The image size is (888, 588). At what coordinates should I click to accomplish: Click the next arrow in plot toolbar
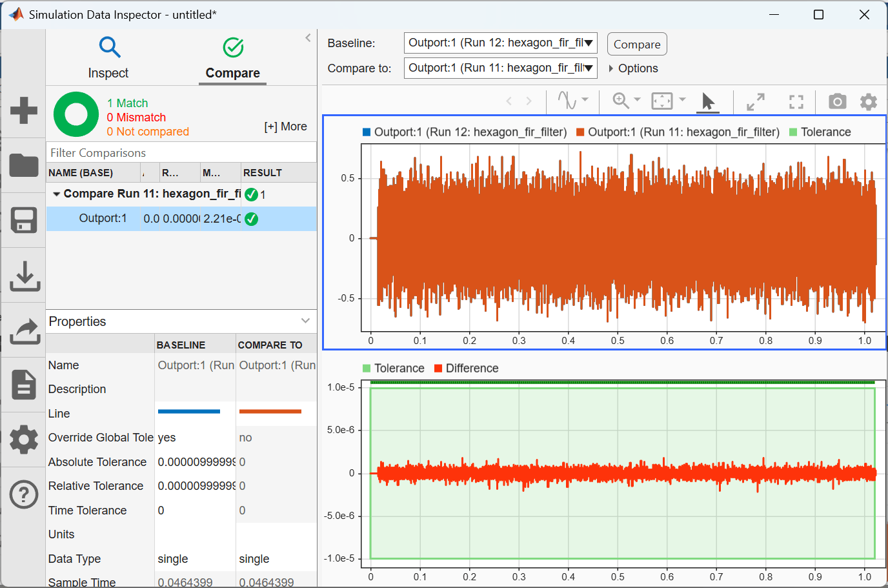click(x=529, y=101)
